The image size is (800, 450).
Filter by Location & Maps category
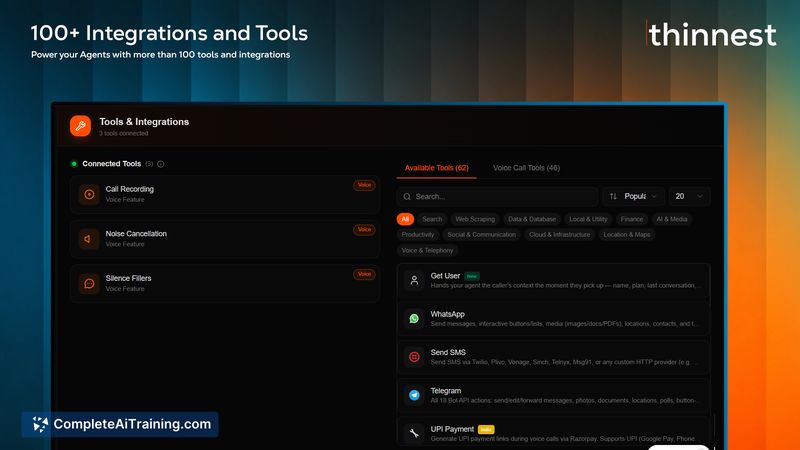[627, 235]
